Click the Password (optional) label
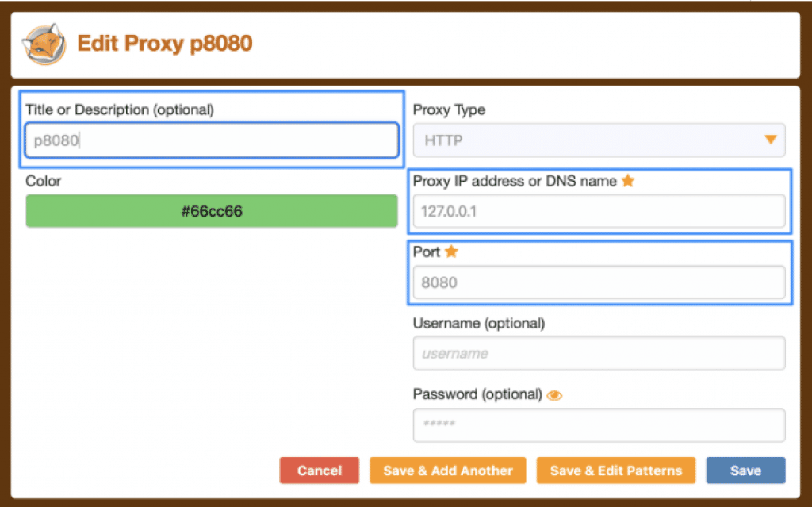 (477, 394)
